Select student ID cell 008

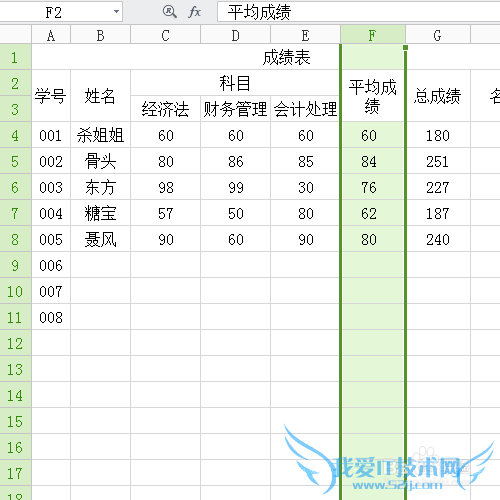coord(51,317)
